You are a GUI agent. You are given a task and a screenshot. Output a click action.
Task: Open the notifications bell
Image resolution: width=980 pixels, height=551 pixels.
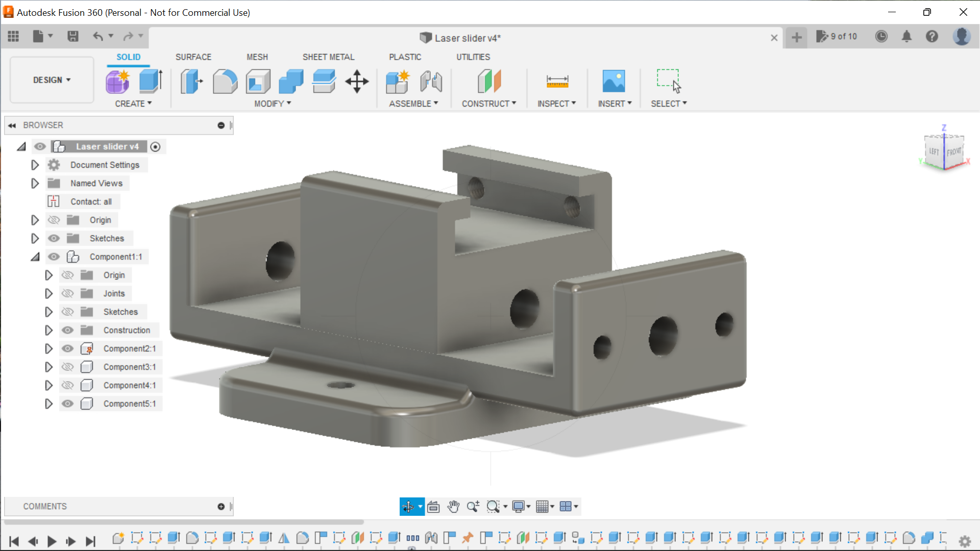pyautogui.click(x=906, y=36)
